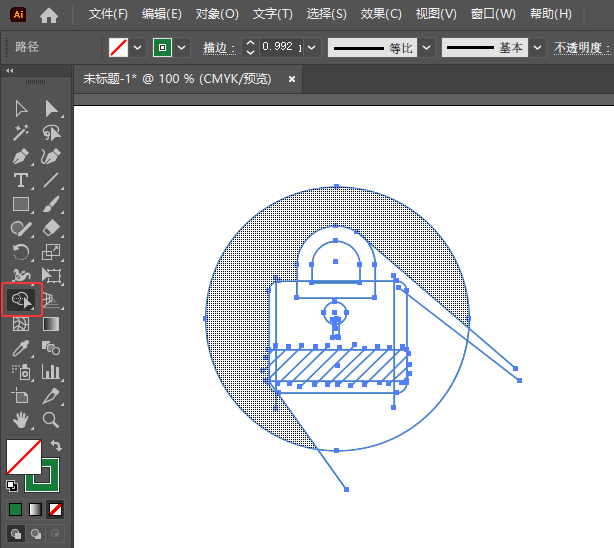Select the Hand tool
The image size is (614, 548).
click(21, 420)
